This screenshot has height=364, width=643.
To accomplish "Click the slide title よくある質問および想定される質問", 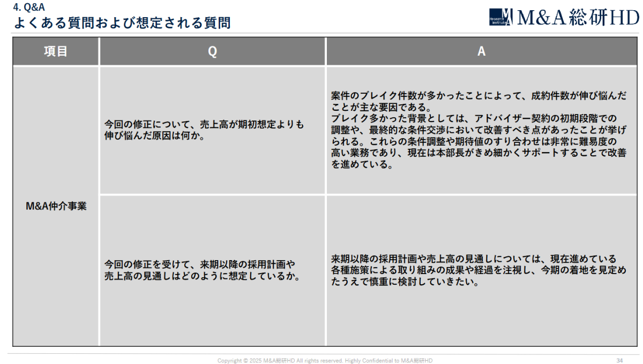I will [x=122, y=23].
